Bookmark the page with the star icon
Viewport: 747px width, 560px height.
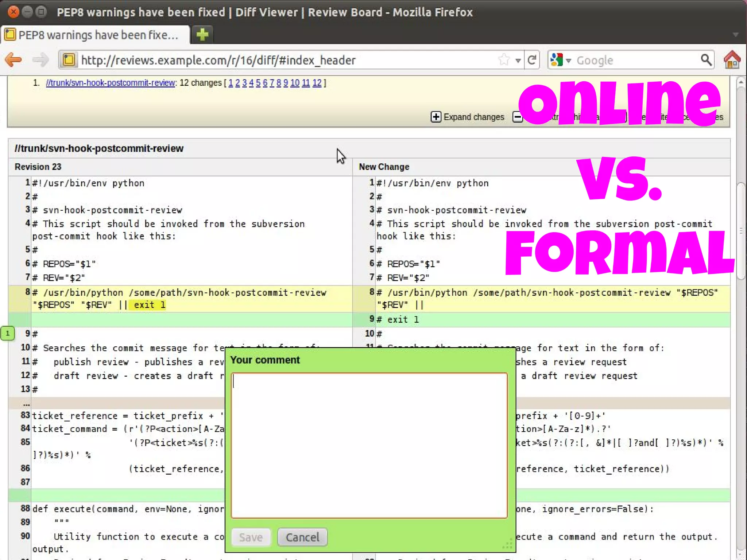tap(504, 60)
